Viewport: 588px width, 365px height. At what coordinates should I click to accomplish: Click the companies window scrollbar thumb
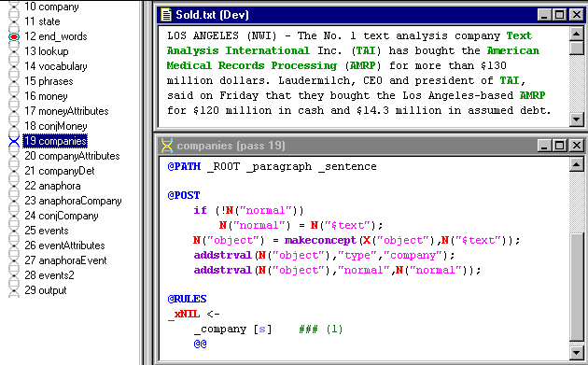[577, 287]
